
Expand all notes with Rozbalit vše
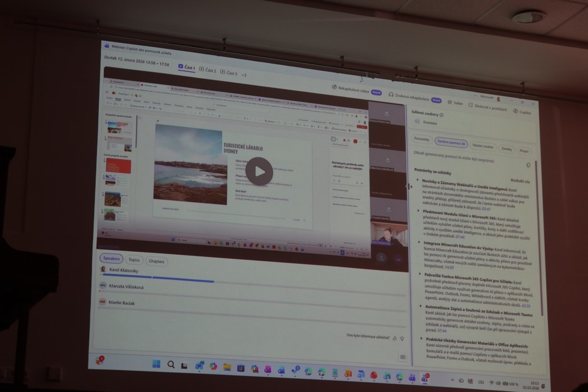[x=519, y=181]
